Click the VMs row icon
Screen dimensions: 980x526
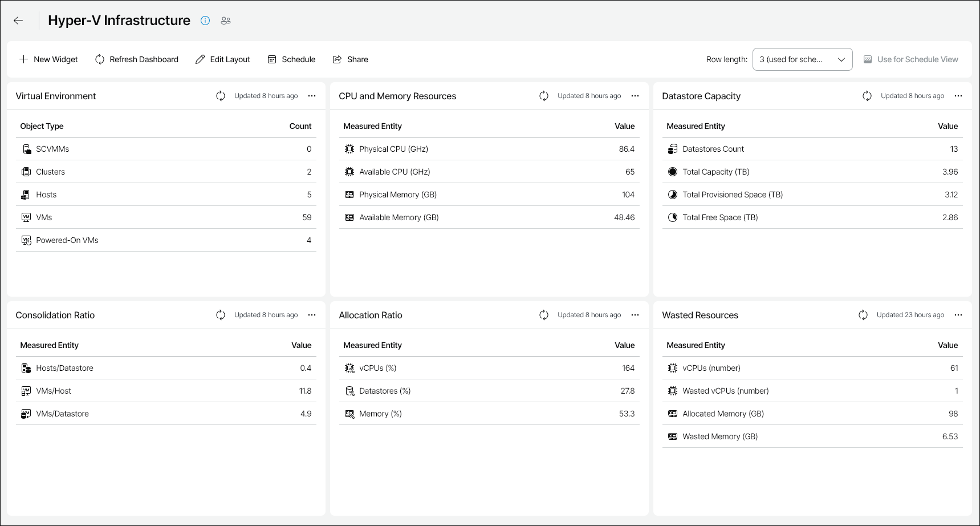pyautogui.click(x=26, y=217)
